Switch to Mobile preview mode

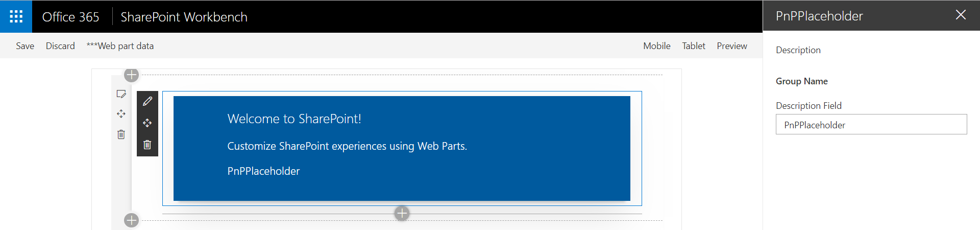point(656,46)
